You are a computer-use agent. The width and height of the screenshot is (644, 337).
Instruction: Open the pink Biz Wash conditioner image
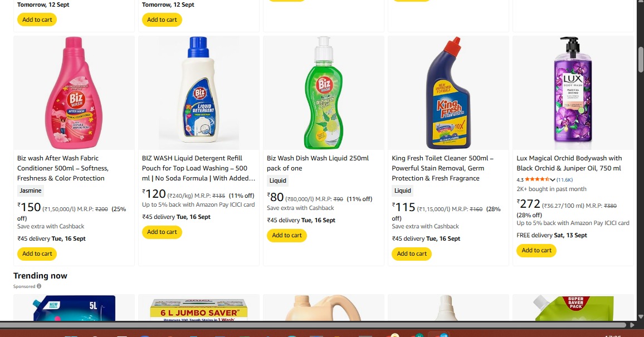[74, 93]
